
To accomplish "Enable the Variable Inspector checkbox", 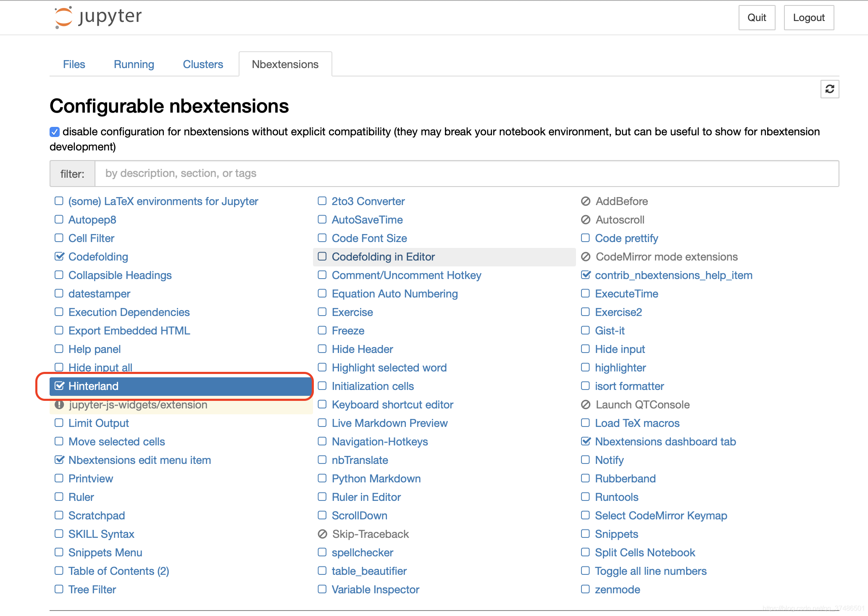I will pyautogui.click(x=322, y=589).
